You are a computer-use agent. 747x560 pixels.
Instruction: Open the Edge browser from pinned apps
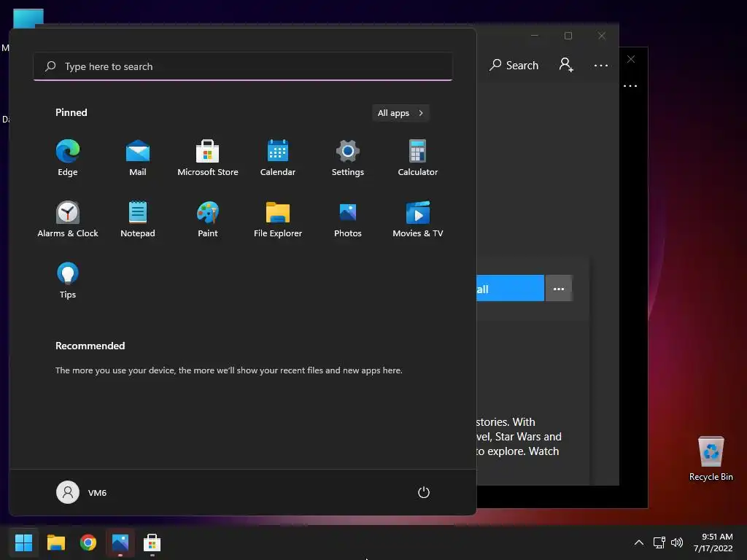coord(68,158)
